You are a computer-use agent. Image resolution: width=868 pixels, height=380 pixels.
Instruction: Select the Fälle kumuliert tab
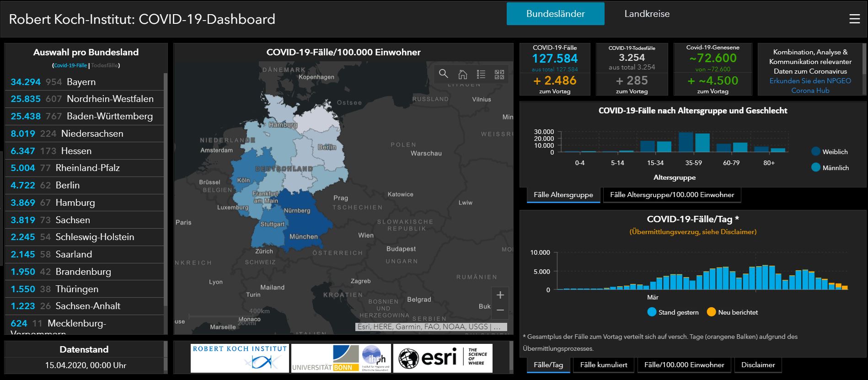pyautogui.click(x=604, y=365)
